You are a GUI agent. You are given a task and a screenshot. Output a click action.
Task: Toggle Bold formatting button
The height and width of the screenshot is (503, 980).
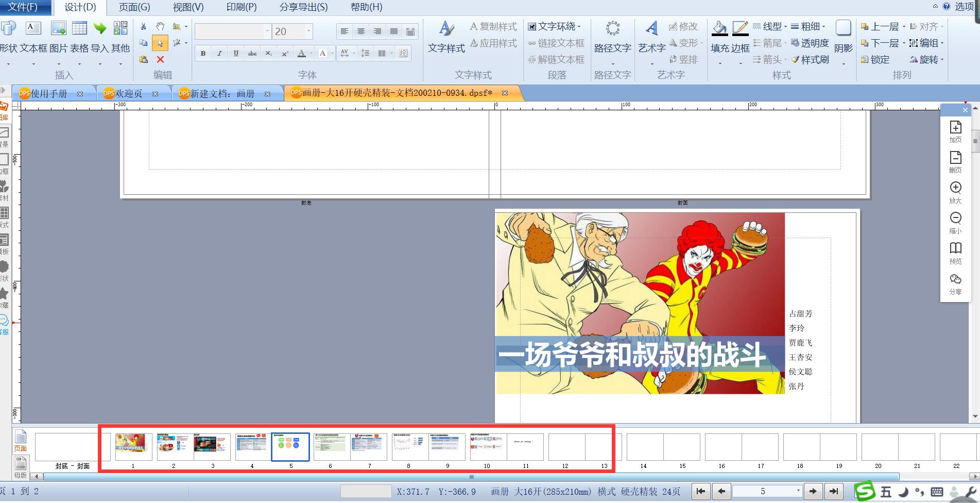(203, 53)
